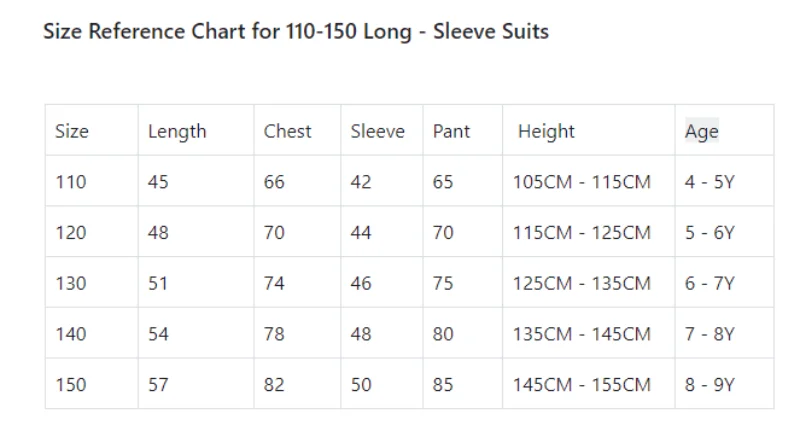Click the 145CM - 155CM height cell

[x=582, y=384]
